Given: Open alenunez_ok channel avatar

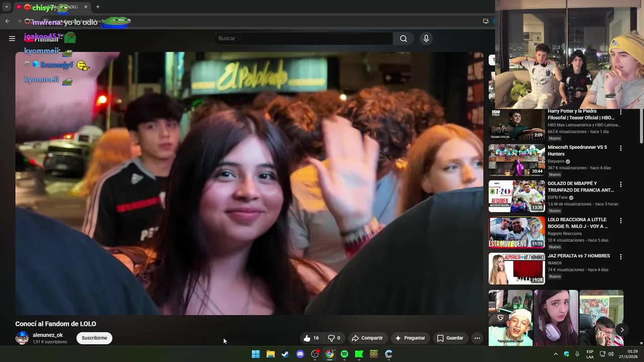Looking at the screenshot, I should [x=22, y=338].
